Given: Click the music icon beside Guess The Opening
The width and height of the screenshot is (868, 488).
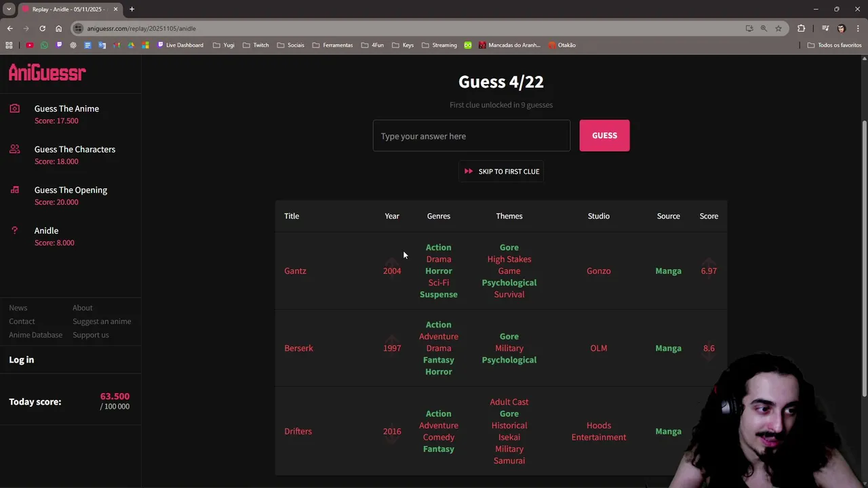Looking at the screenshot, I should click(15, 190).
